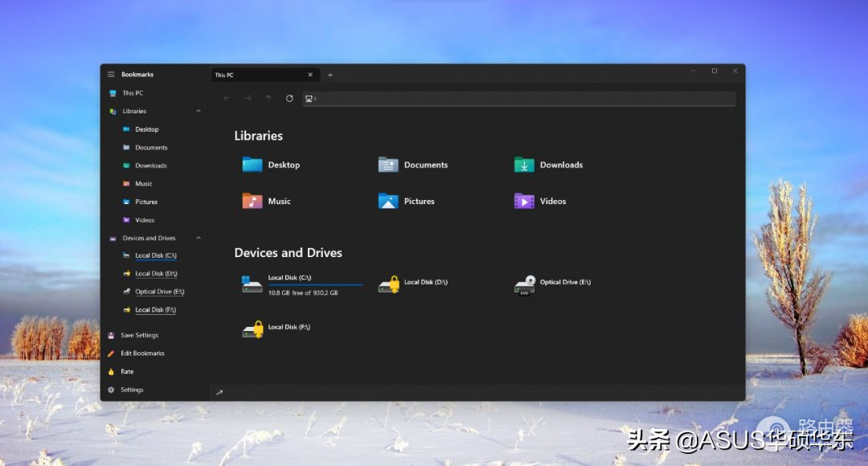This screenshot has width=868, height=466.
Task: Maximize the file manager window
Action: click(714, 71)
